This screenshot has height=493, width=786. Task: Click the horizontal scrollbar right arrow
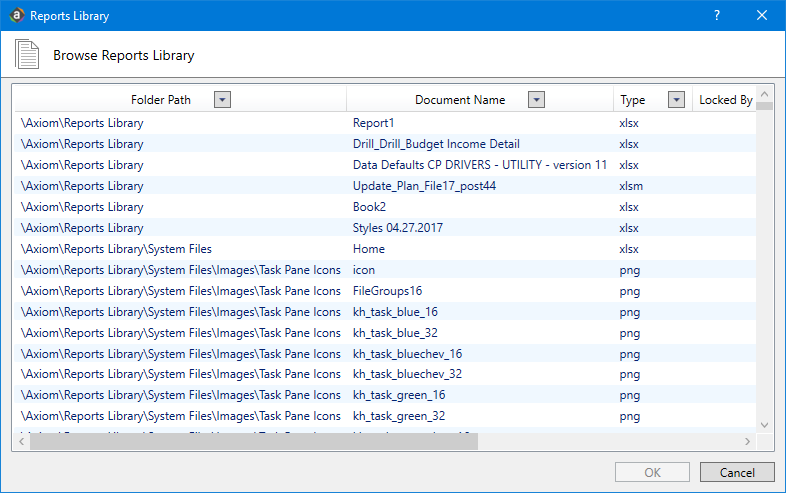[x=746, y=441]
